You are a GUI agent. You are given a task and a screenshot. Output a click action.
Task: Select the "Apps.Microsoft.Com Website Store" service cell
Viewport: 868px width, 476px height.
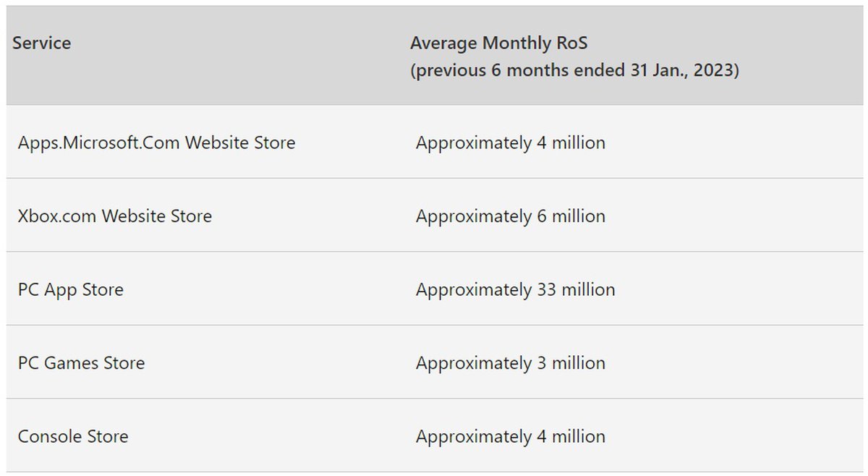(x=156, y=143)
